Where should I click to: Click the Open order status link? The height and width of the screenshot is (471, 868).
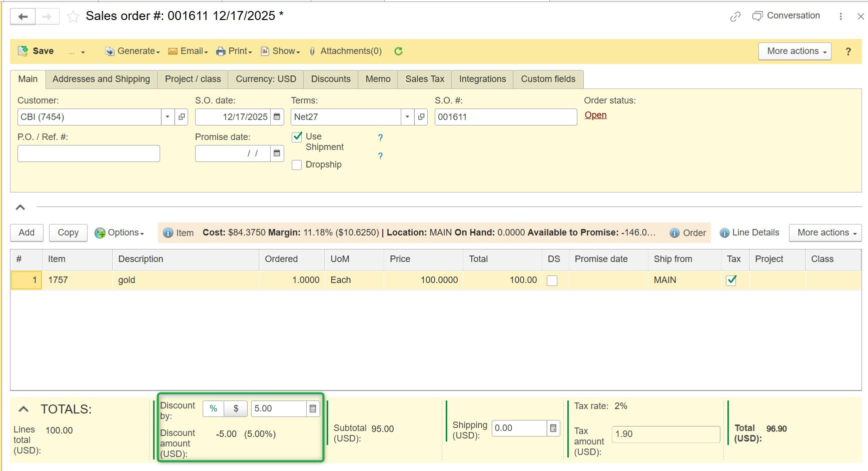pos(595,115)
